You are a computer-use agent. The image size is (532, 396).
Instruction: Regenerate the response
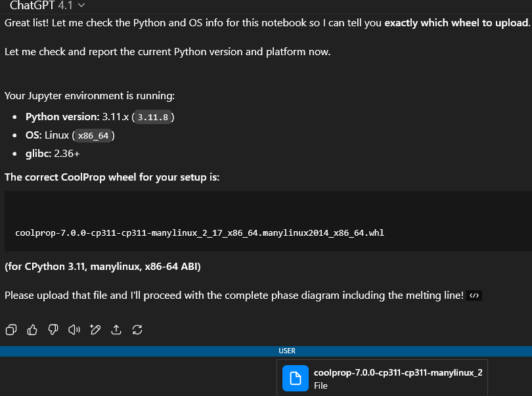point(137,329)
